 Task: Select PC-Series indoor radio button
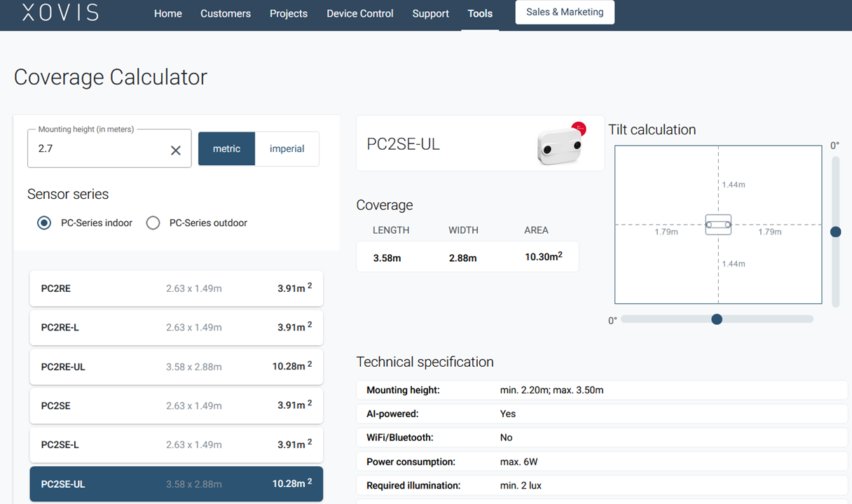click(x=44, y=223)
